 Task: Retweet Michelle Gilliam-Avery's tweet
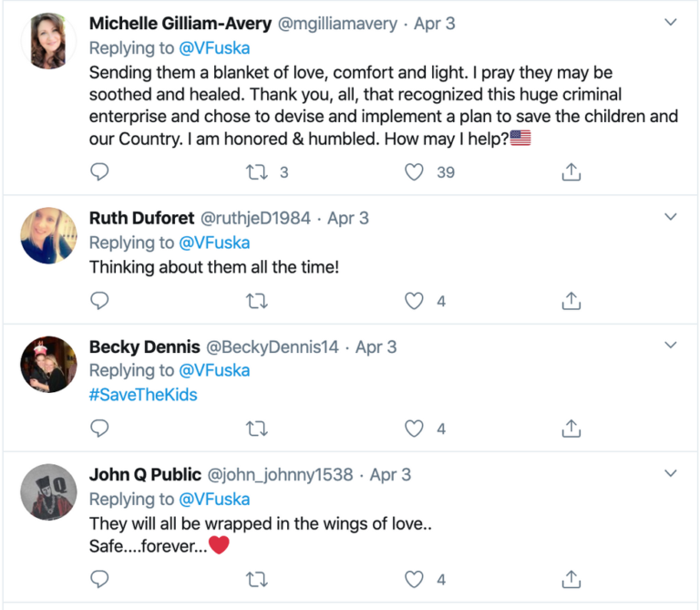point(257,172)
